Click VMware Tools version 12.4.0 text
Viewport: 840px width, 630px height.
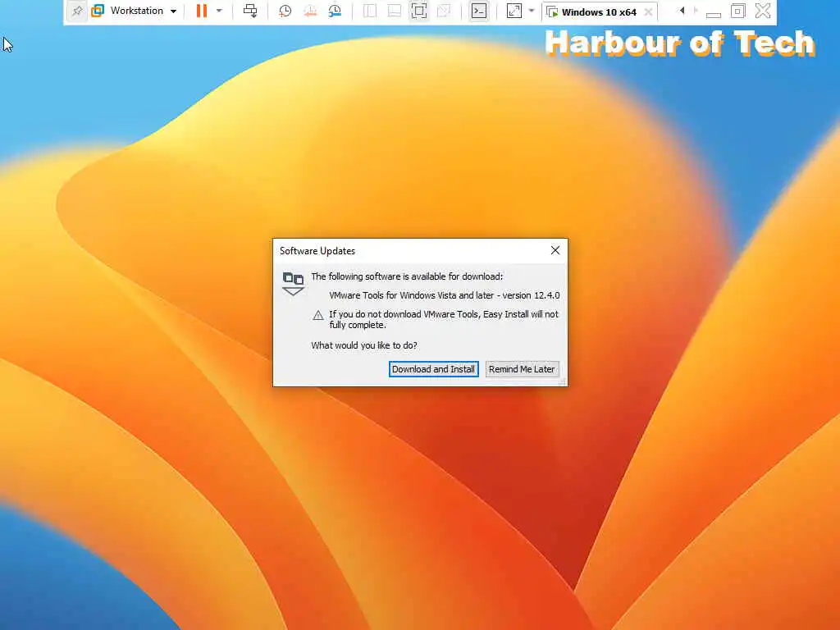444,295
